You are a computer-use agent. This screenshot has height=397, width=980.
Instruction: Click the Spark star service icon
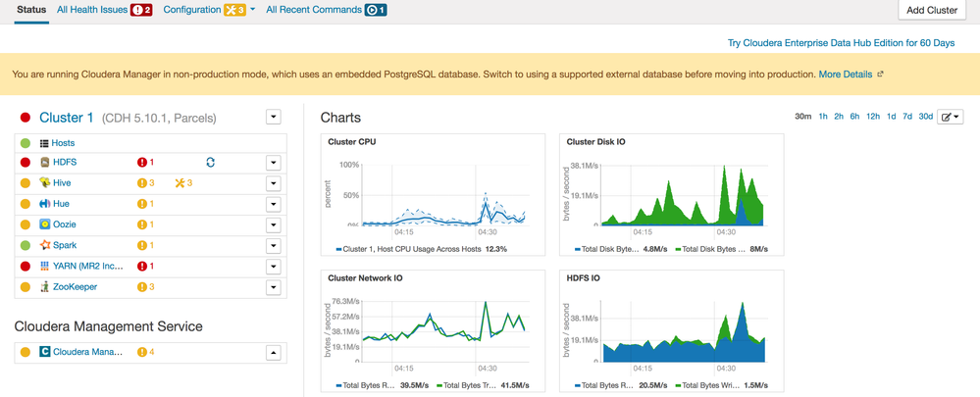(x=44, y=245)
